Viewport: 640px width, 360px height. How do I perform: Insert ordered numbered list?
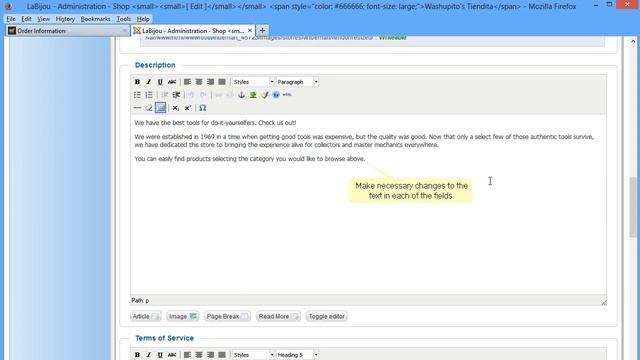149,95
